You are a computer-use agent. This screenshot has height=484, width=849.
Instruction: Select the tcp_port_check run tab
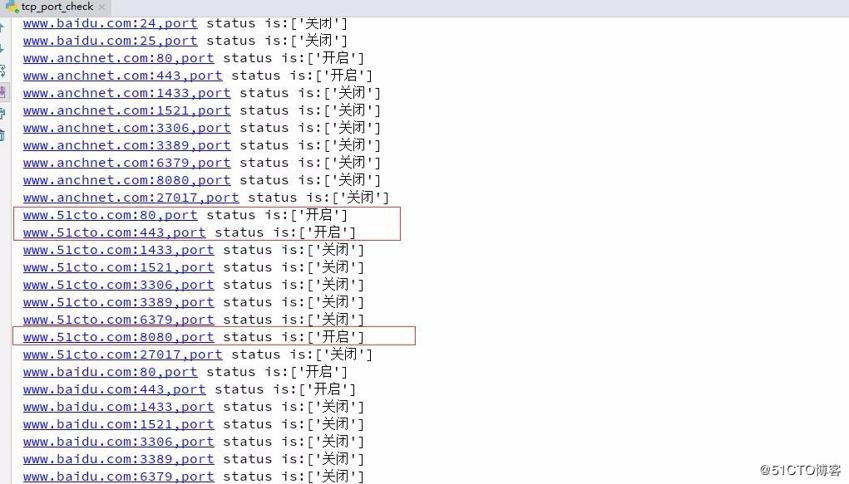(56, 7)
